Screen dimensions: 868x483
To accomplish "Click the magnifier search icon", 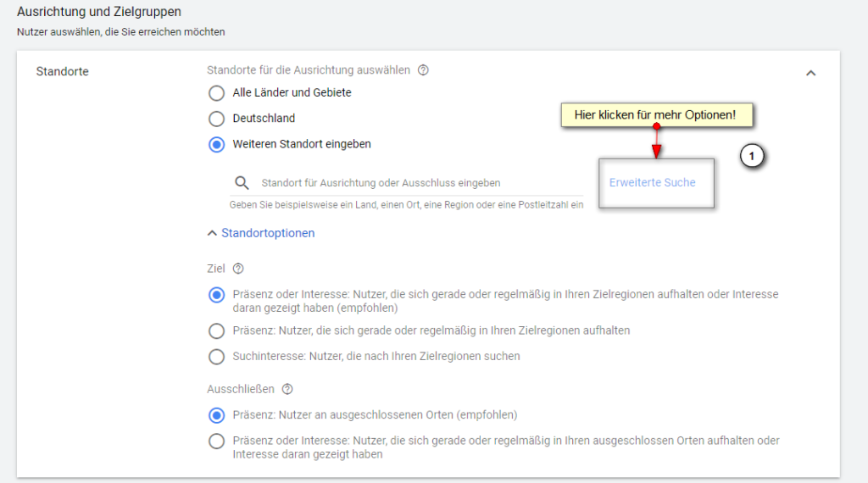I will point(242,183).
